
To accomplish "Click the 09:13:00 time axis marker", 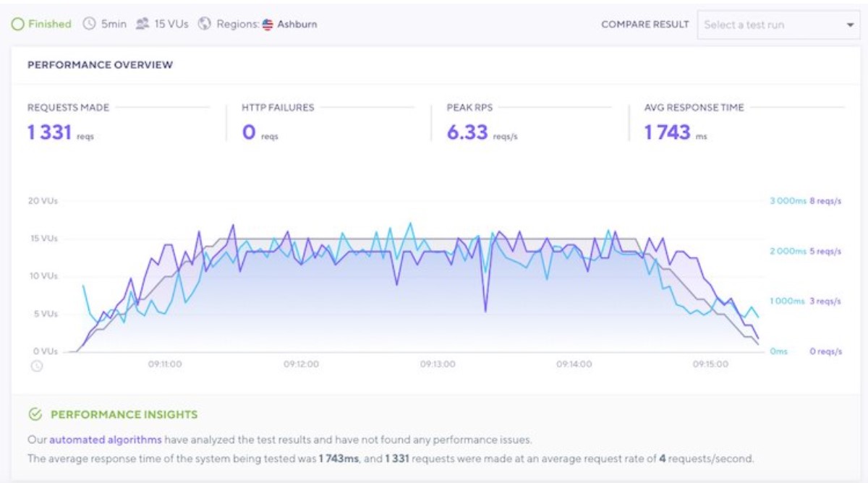I will 438,364.
